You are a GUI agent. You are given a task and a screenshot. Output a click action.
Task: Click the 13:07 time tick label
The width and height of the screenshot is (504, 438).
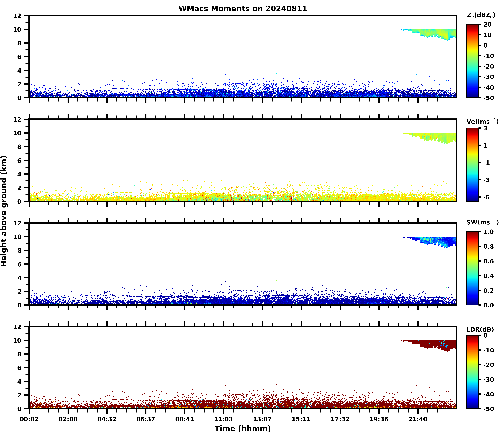tap(262, 419)
